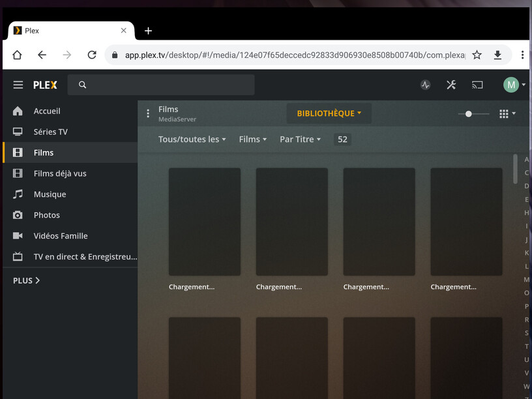The height and width of the screenshot is (399, 532).
Task: Select the Plex browser tab
Action: pyautogui.click(x=71, y=31)
